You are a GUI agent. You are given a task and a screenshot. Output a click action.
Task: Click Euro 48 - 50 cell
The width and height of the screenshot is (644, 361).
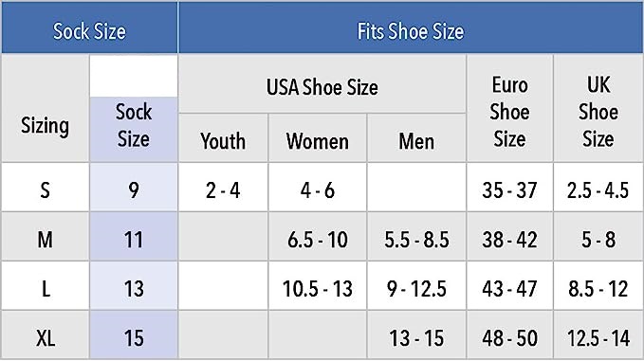[x=509, y=338]
